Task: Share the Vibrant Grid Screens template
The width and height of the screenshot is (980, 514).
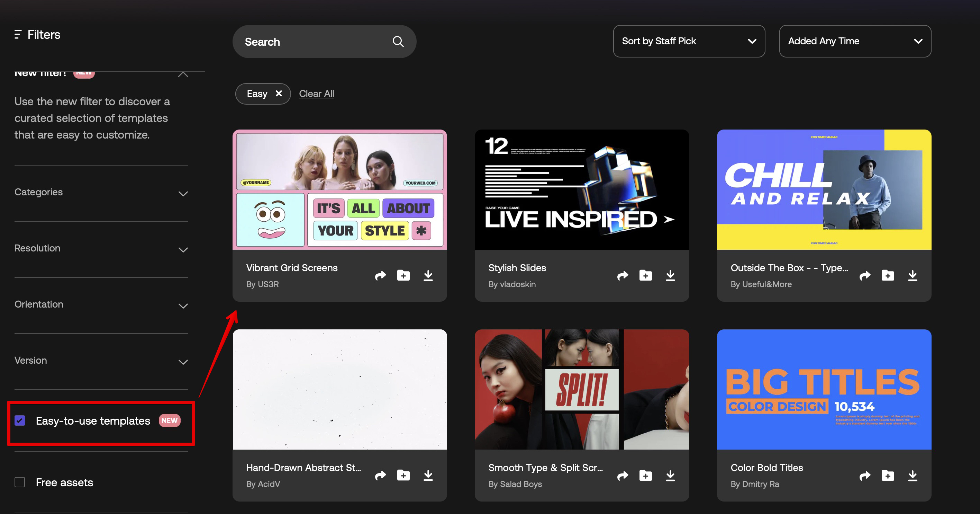Action: (x=380, y=275)
